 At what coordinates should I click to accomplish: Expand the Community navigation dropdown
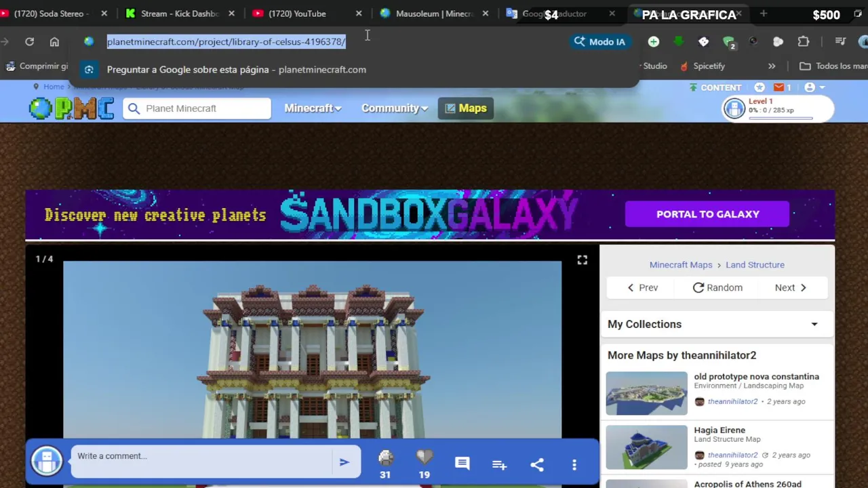click(x=394, y=108)
